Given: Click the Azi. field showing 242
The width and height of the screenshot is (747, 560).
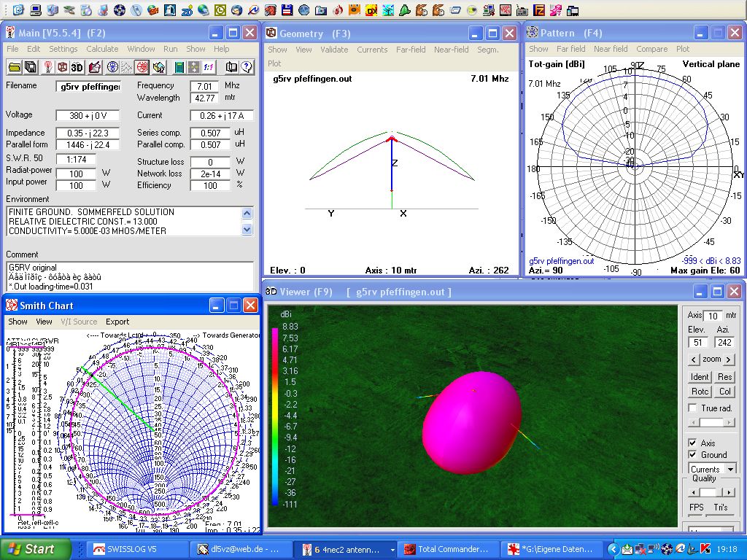Looking at the screenshot, I should pyautogui.click(x=724, y=342).
